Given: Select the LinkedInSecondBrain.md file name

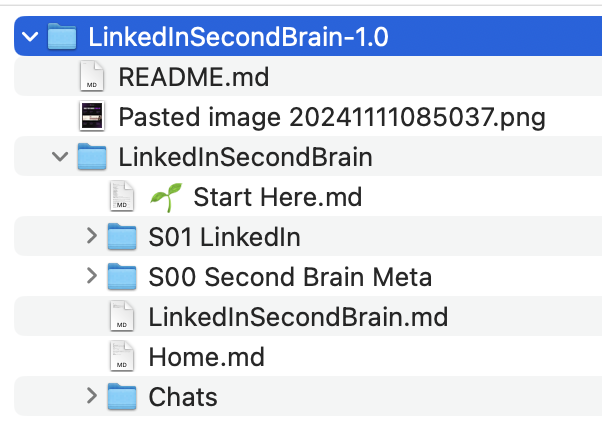Looking at the screenshot, I should (x=298, y=317).
